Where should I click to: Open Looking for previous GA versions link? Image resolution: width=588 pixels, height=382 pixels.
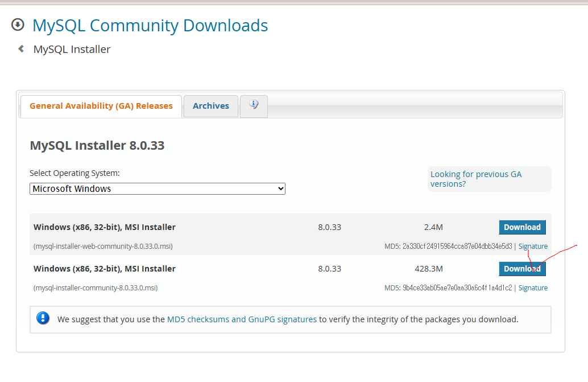point(476,179)
